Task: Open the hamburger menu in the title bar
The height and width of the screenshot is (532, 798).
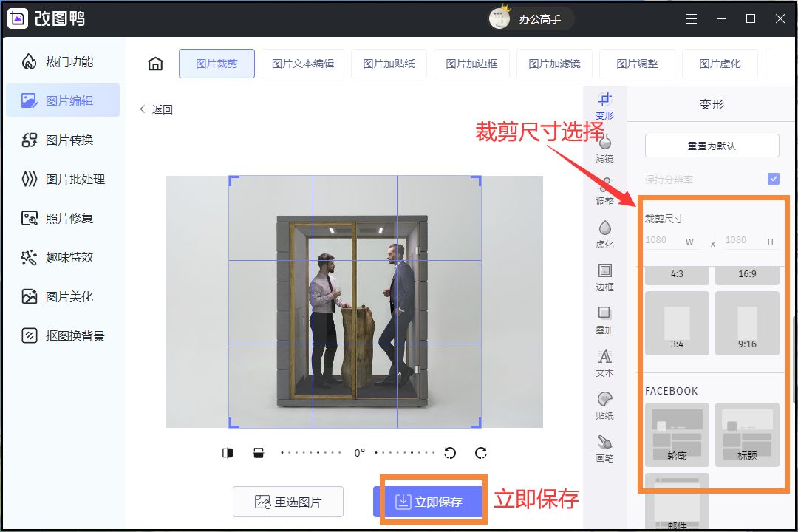Action: point(692,18)
